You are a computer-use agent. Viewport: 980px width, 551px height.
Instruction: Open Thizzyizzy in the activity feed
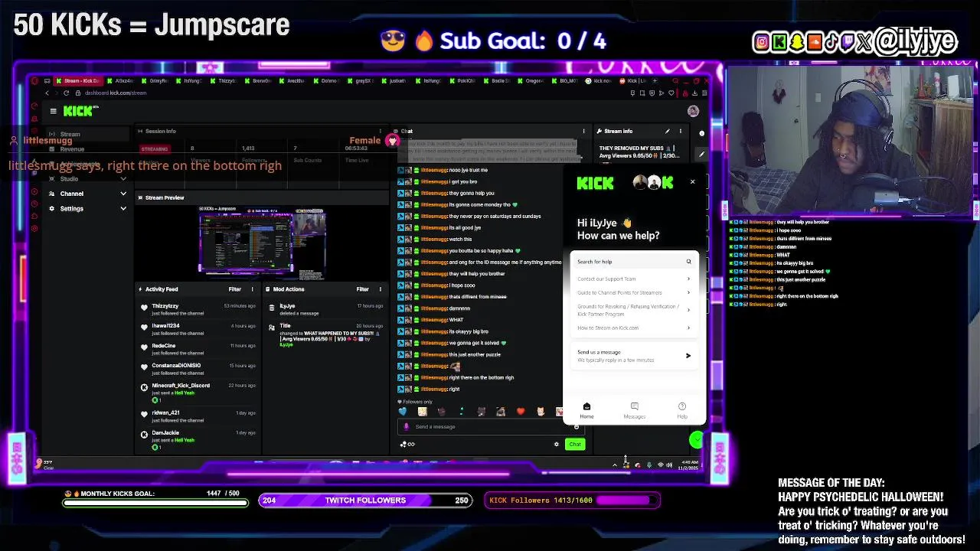pos(165,306)
